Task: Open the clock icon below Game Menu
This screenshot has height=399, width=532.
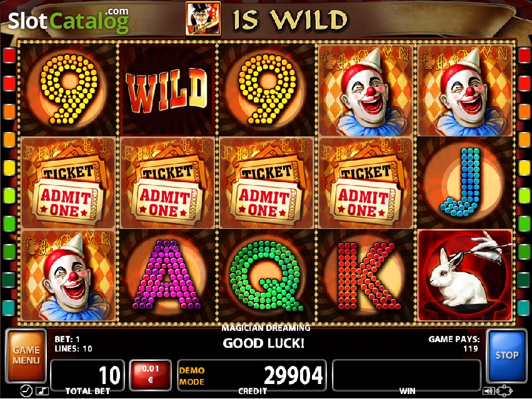Action: 26,391
